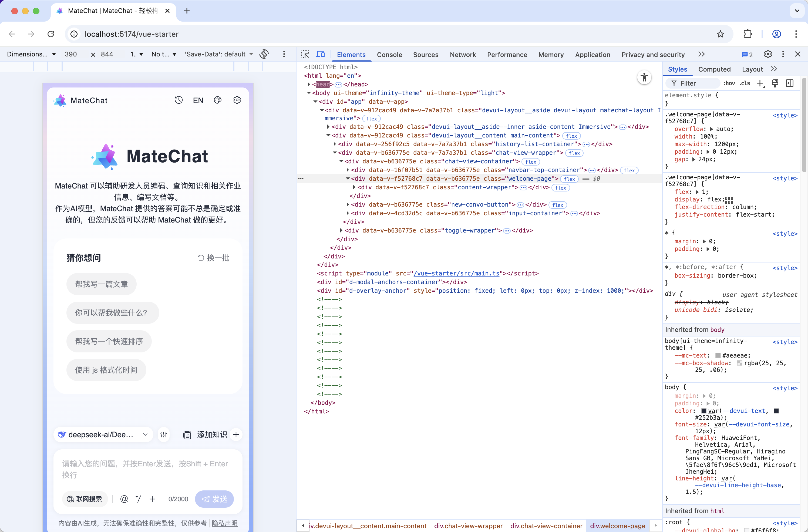Screen dimensions: 808x532
Task: Open the Computed styles tab
Action: coord(714,69)
